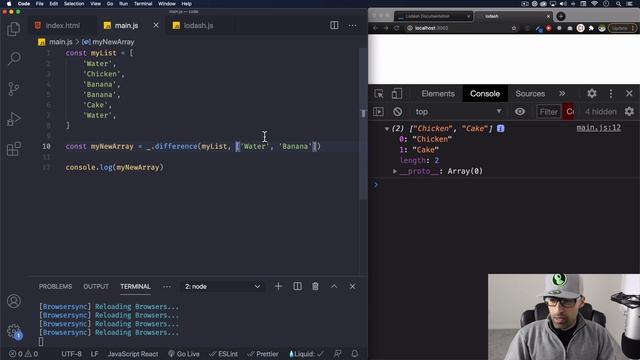Open the JavaScript context 'top' dropdown
The width and height of the screenshot is (640, 360).
click(x=458, y=111)
